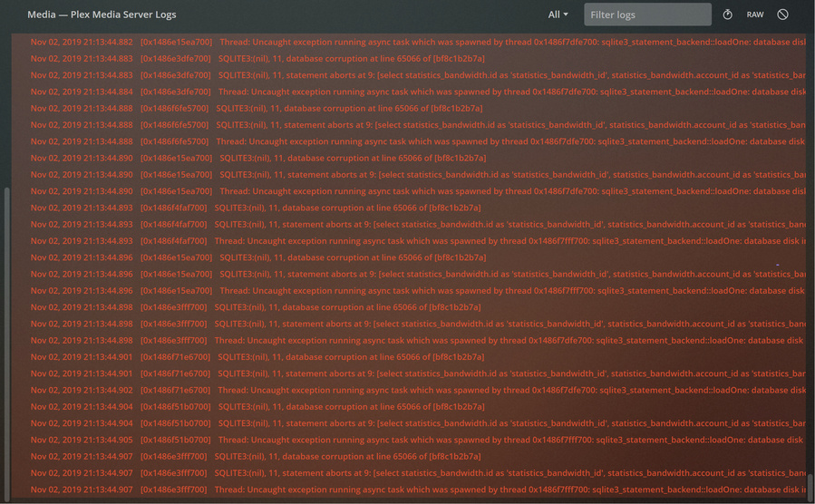This screenshot has width=815, height=504.
Task: Select the 21:13:44.883 database corruption log row
Action: [409, 59]
